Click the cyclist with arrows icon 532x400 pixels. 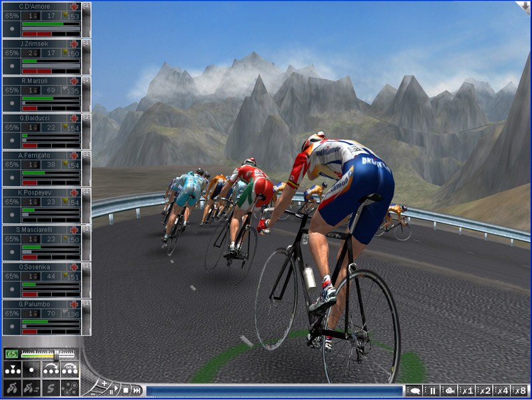click(31, 387)
